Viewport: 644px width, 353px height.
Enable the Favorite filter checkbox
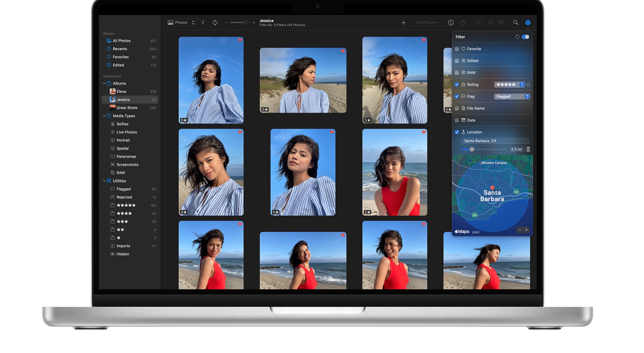click(x=457, y=49)
